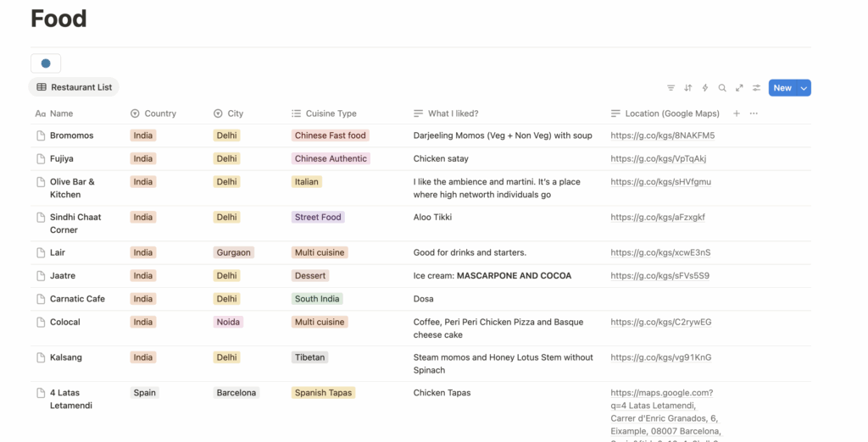Click the blue circle icon button under title
The image size is (868, 442).
(46, 64)
